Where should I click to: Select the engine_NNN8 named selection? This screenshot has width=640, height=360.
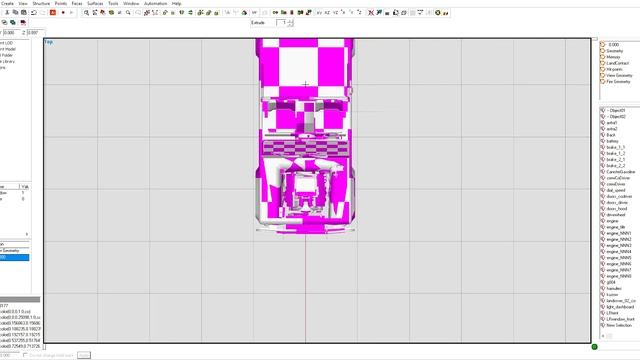pos(619,276)
